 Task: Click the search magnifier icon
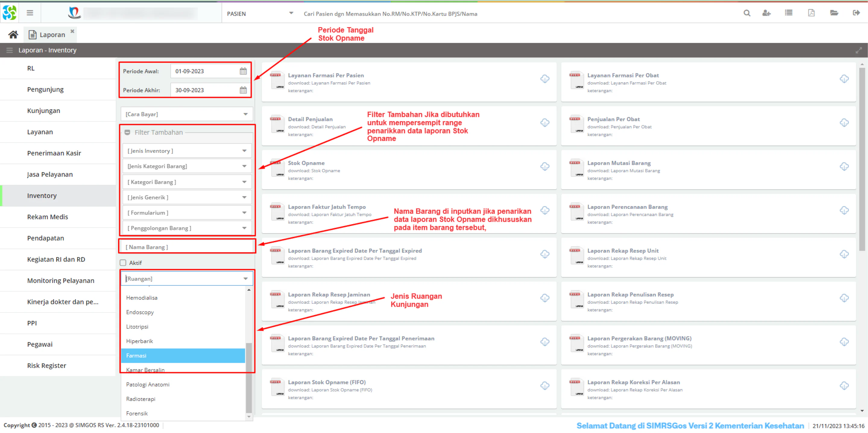tap(747, 13)
